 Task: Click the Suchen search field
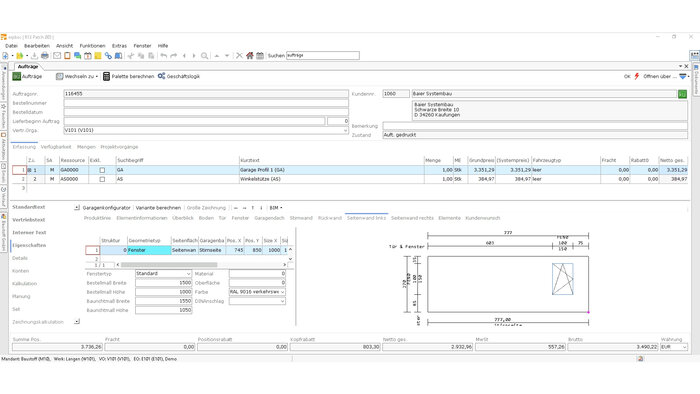[x=323, y=56]
